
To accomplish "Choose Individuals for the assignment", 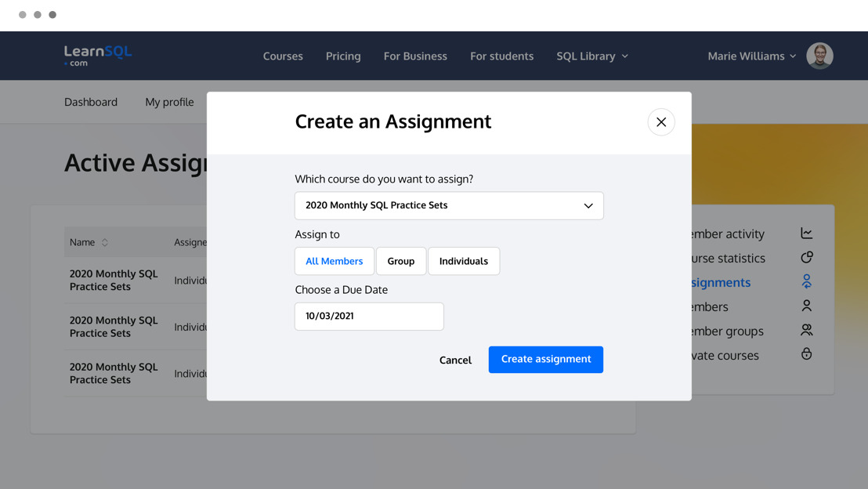I will point(464,260).
